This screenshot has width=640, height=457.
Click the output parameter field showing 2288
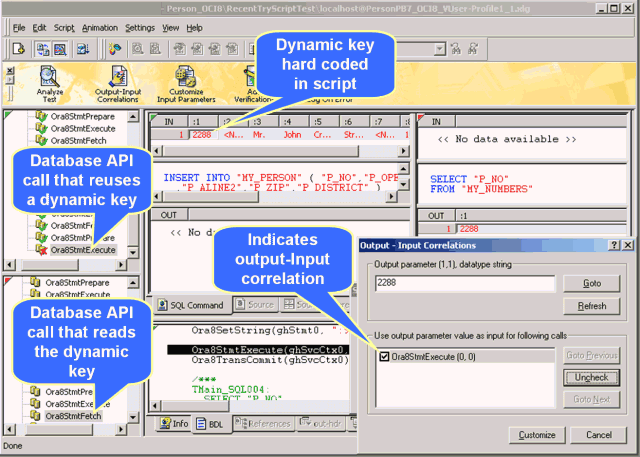click(x=464, y=284)
